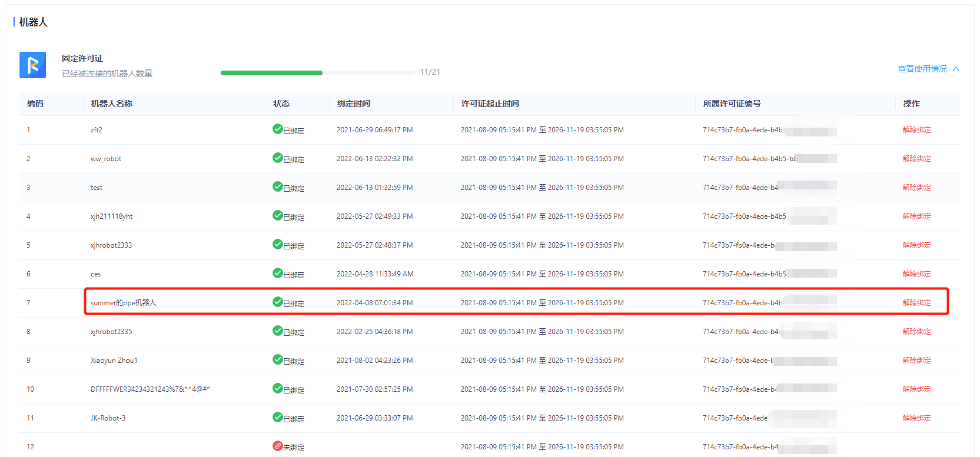Select robot name Xiaoyun Zhou1
This screenshot has width=980, height=457.
point(114,361)
